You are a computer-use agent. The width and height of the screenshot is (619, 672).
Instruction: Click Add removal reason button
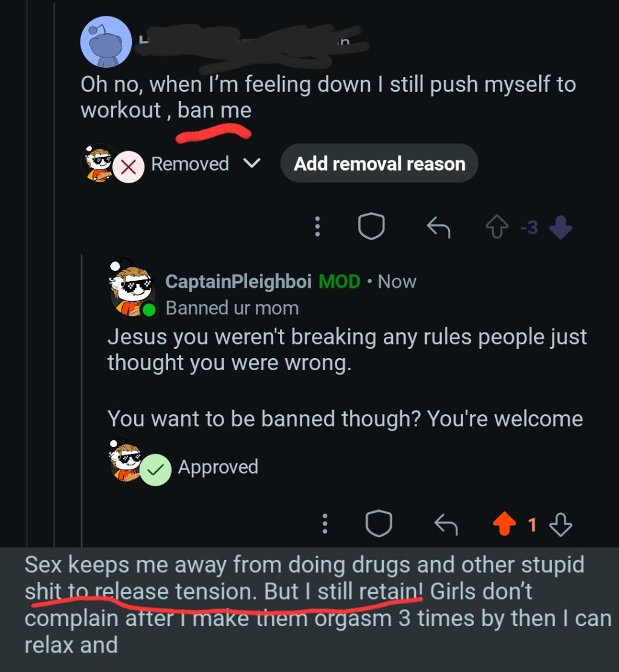(379, 163)
